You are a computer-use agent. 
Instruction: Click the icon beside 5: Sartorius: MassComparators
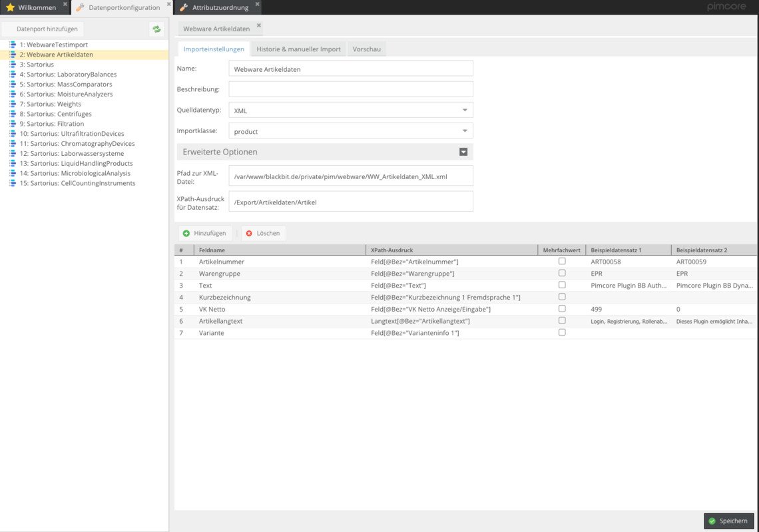(x=13, y=85)
